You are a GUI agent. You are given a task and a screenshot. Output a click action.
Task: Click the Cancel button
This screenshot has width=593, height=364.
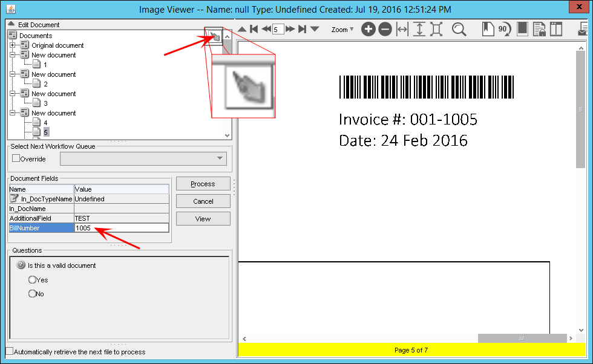pyautogui.click(x=203, y=201)
